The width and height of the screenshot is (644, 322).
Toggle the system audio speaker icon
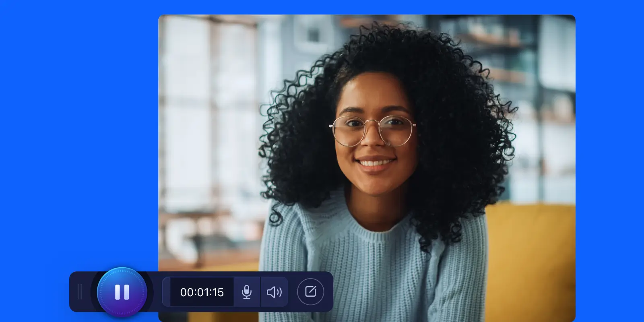coord(274,292)
